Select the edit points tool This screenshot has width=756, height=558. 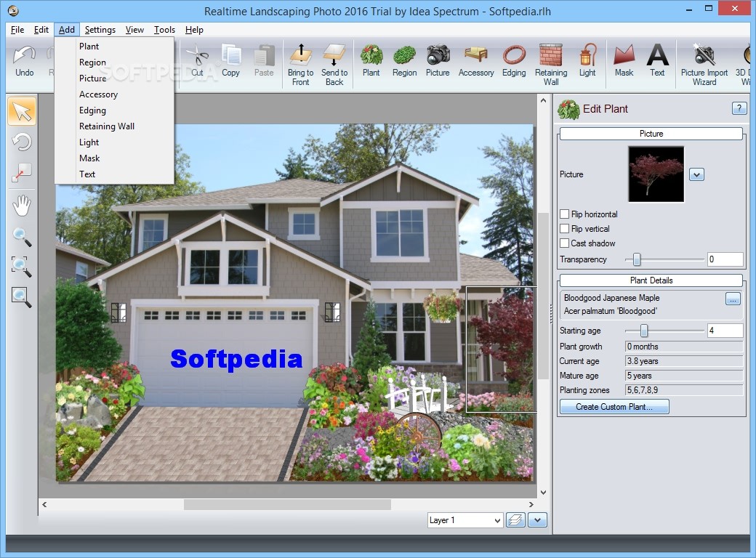(x=22, y=172)
